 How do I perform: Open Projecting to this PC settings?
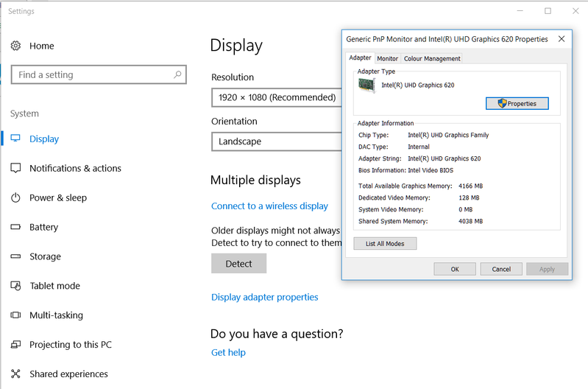[71, 344]
